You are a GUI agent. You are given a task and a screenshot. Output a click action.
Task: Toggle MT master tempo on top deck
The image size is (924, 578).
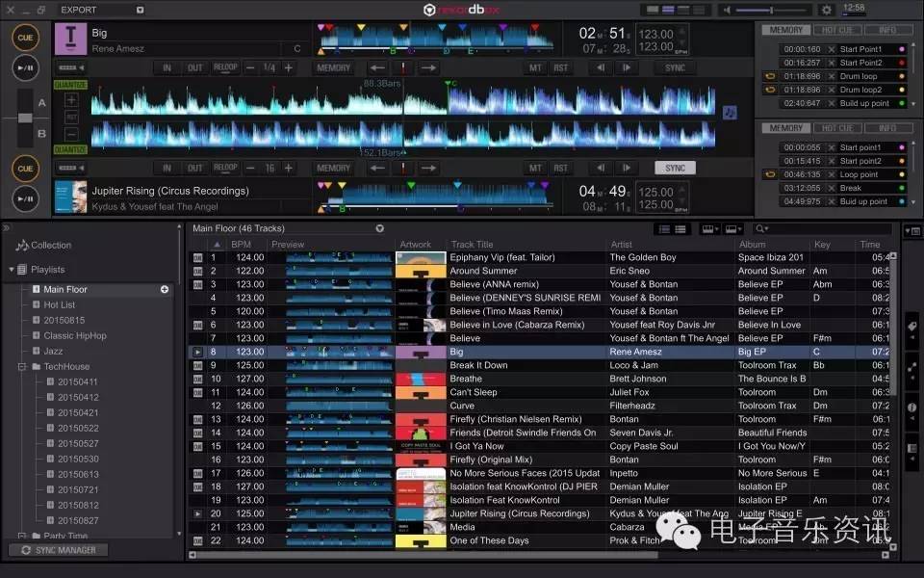[535, 68]
